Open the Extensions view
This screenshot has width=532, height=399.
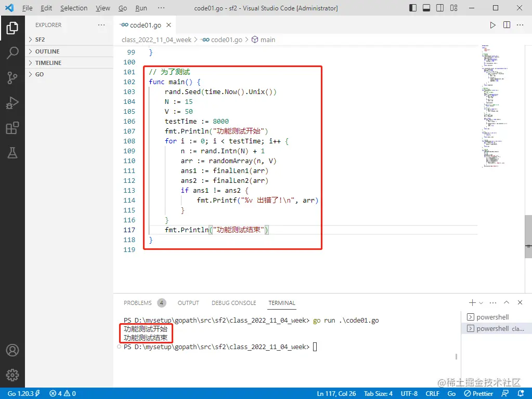pos(12,128)
